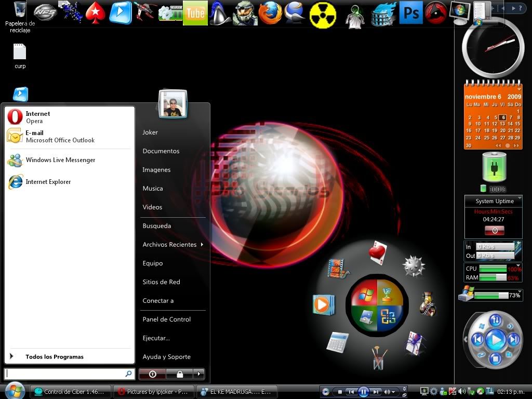532x399 pixels.
Task: Open Microsoft Office Outlook E-mail entry
Action: (70, 137)
